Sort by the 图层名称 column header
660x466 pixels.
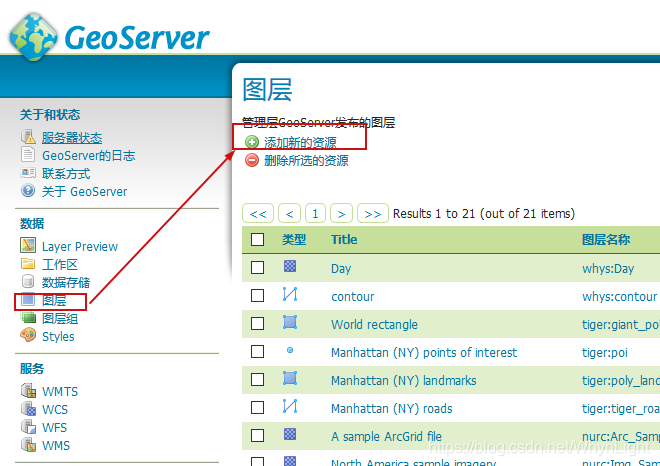(x=606, y=240)
